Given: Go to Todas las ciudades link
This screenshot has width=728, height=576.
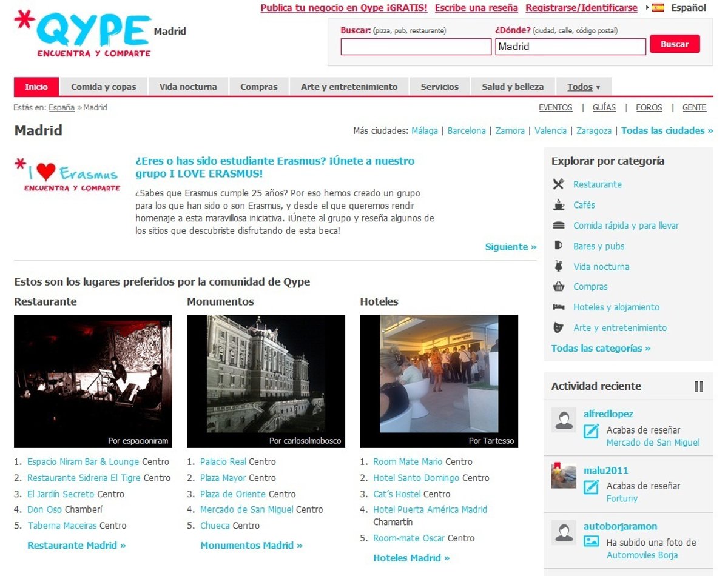Looking at the screenshot, I should 667,130.
